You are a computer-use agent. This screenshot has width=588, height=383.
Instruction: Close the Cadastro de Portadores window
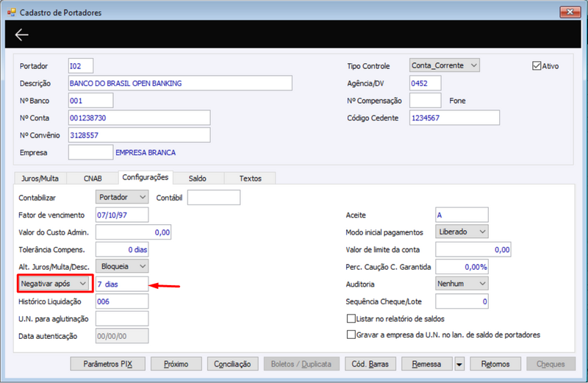pyautogui.click(x=570, y=12)
